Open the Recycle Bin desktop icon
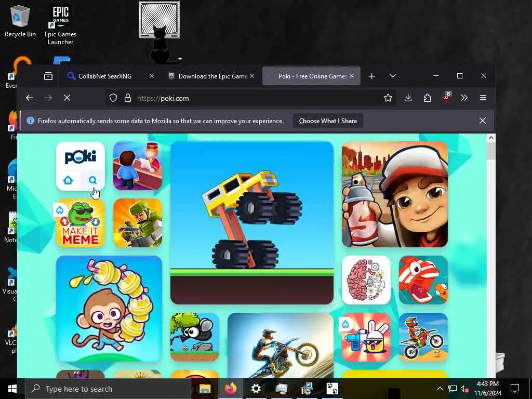532x399 pixels. (x=20, y=21)
